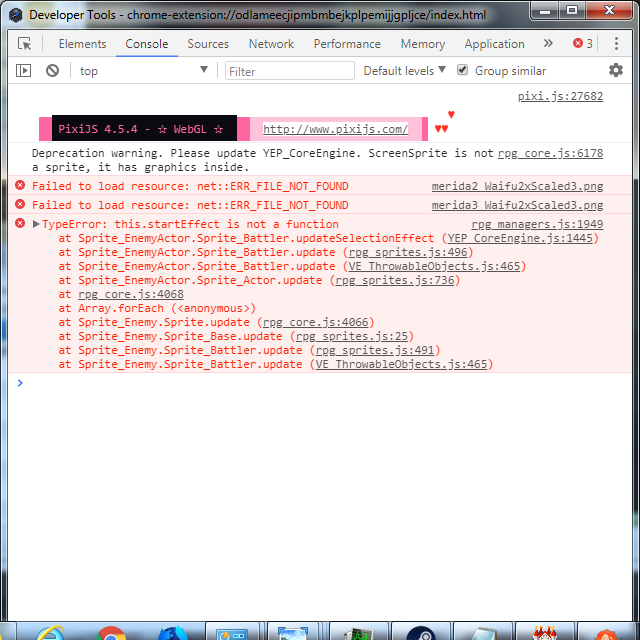
Task: Select the Console tab
Action: pyautogui.click(x=147, y=44)
